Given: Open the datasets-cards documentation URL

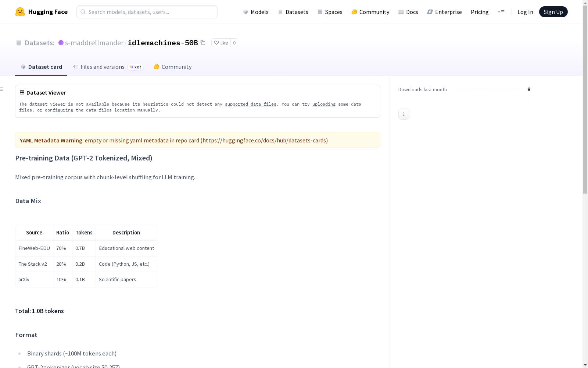Looking at the screenshot, I should pos(264,140).
